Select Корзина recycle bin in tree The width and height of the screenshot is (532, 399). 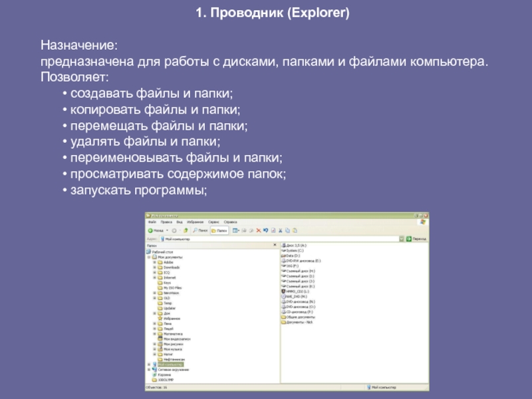click(x=162, y=374)
